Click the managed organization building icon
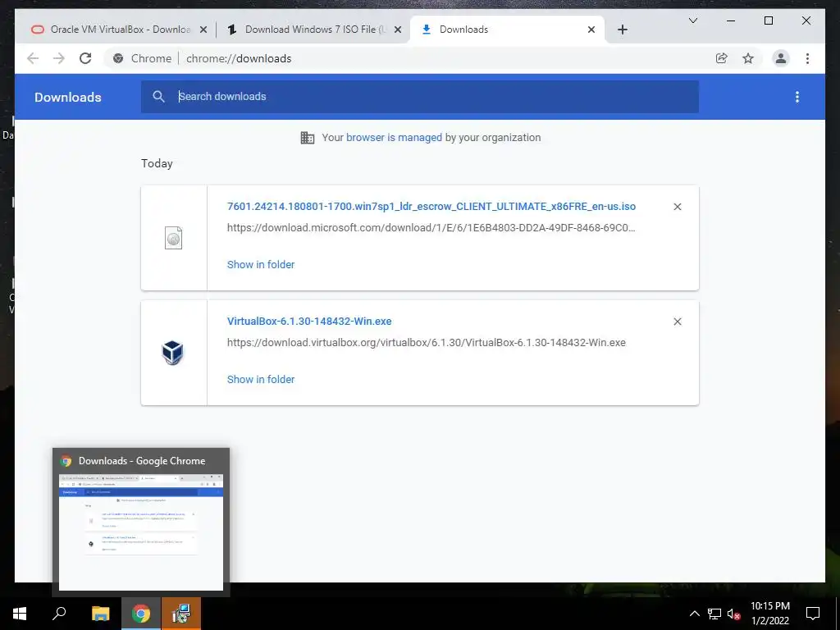This screenshot has width=840, height=630. pos(308,138)
